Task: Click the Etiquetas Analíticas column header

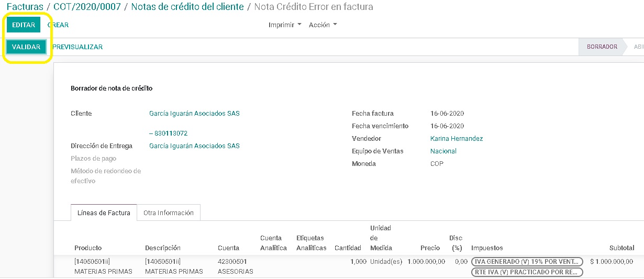Action: coord(311,243)
